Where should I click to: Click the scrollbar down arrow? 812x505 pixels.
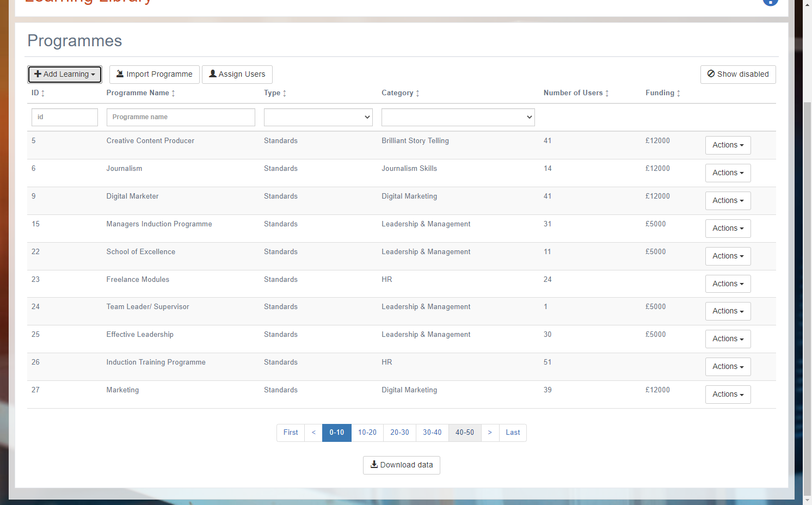808,500
